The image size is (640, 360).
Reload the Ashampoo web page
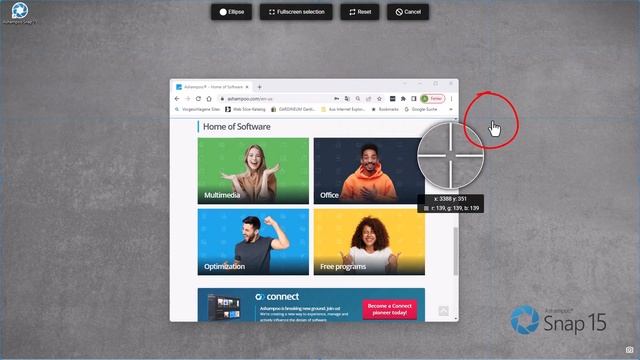(198, 99)
